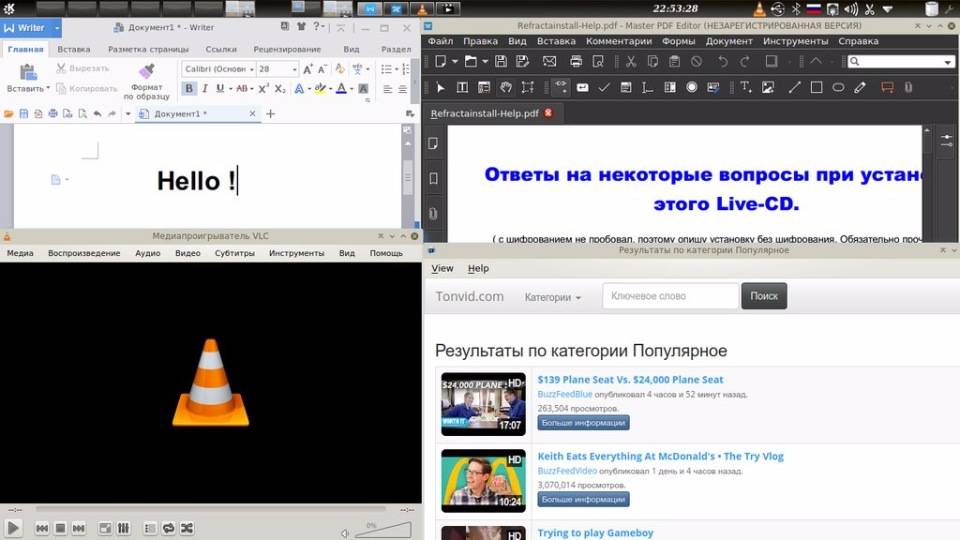Open the Комментарии menu in PDF Editor
Screen dimensions: 960x540
coord(618,41)
